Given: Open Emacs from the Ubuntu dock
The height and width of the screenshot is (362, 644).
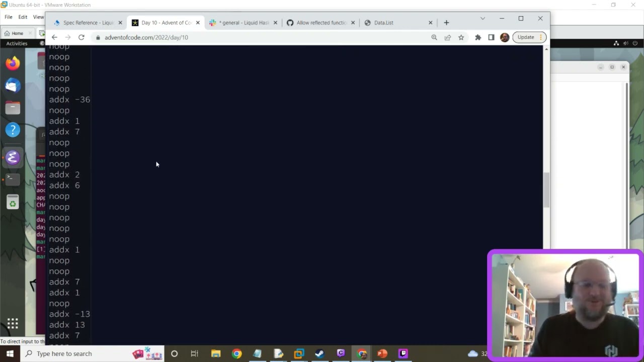Looking at the screenshot, I should tap(13, 158).
